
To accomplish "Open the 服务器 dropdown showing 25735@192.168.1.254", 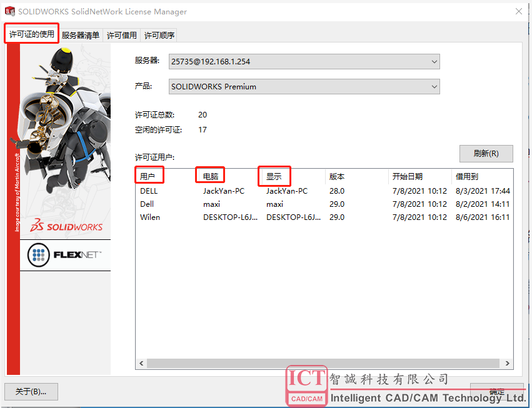I will 304,62.
